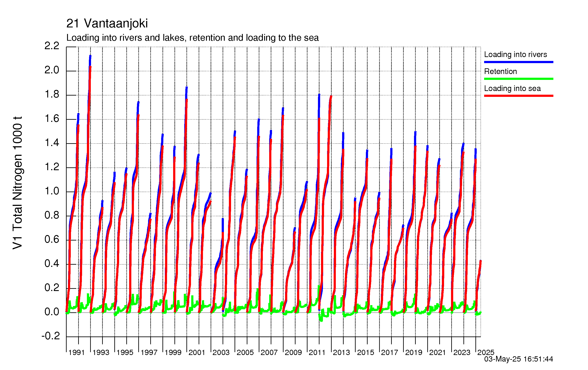Click the x-axis year label 2001

pyautogui.click(x=197, y=352)
